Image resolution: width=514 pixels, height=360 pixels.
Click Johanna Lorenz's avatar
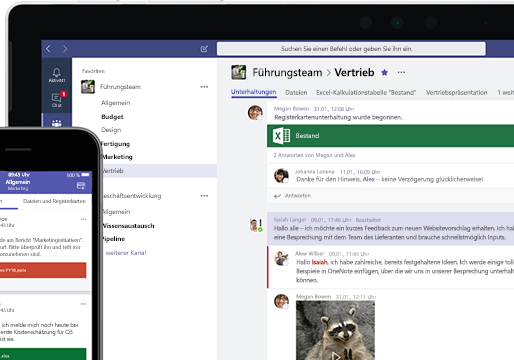[x=281, y=175]
